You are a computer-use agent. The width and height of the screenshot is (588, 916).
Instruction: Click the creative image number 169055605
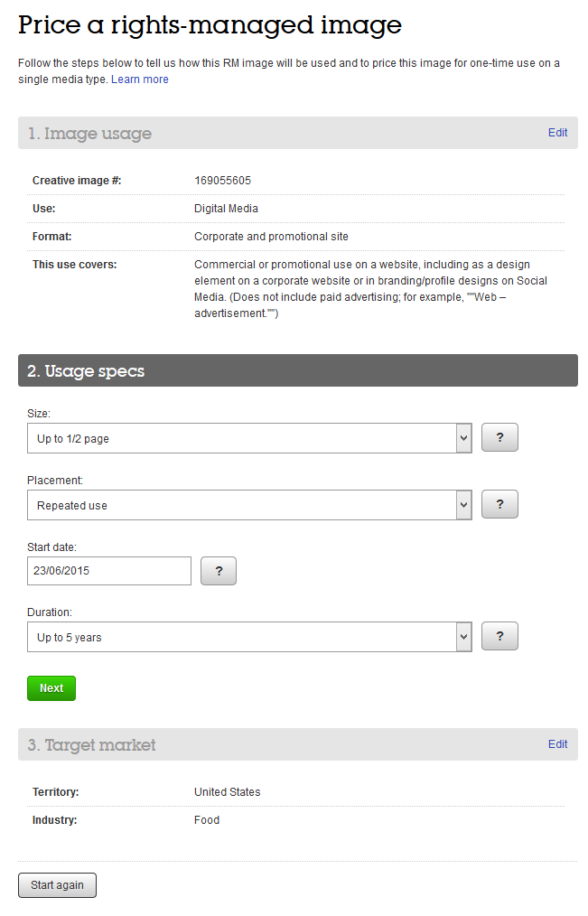coord(222,181)
